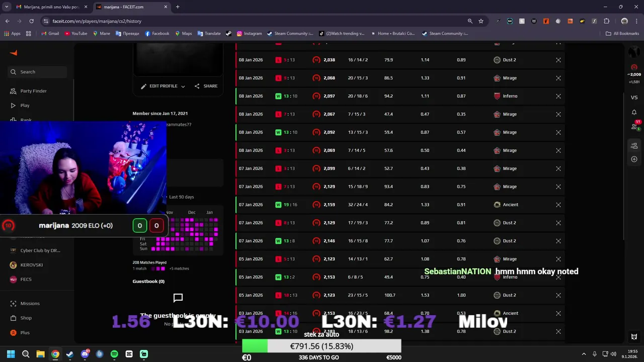This screenshot has width=644, height=362.
Task: Open Cyber Club by DR club
Action: pos(35,250)
